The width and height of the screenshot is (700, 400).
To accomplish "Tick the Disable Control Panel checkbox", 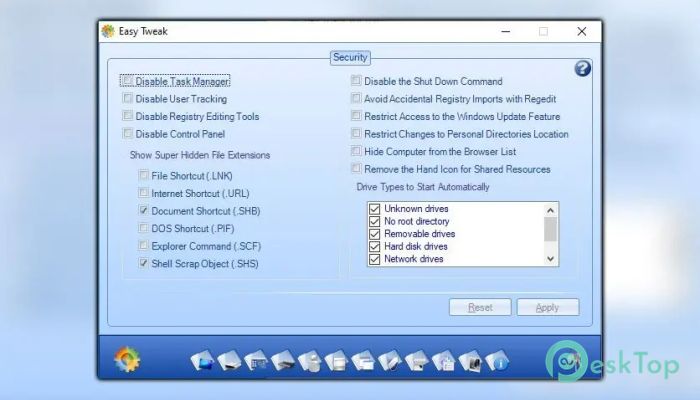I will pyautogui.click(x=128, y=133).
